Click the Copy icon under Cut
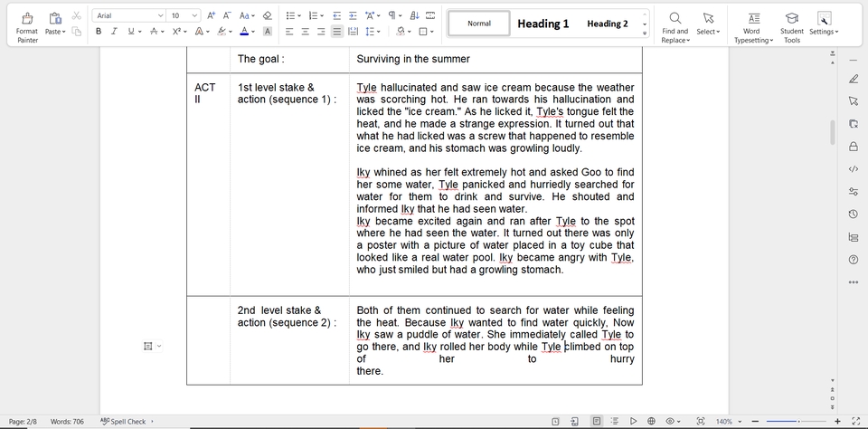This screenshot has height=429, width=868. [x=76, y=32]
